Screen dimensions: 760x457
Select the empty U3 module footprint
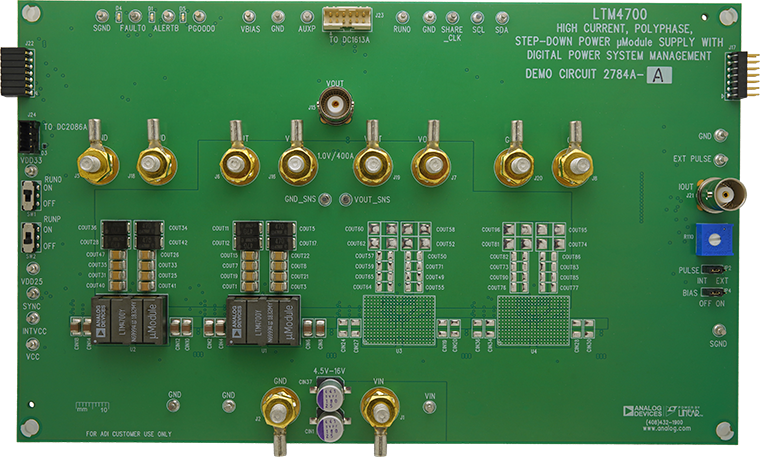(x=399, y=320)
